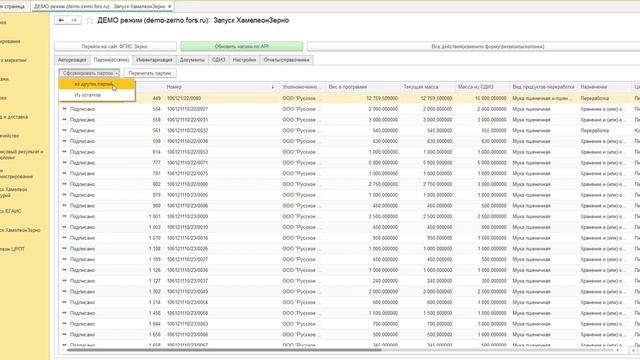This screenshot has width=640, height=360.
Task: Click row icon of batch 106121110/22/0027
Action: [64, 109]
